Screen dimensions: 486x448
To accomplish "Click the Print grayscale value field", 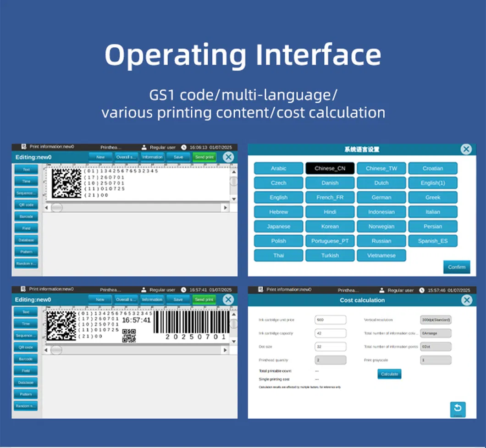I will [x=436, y=360].
